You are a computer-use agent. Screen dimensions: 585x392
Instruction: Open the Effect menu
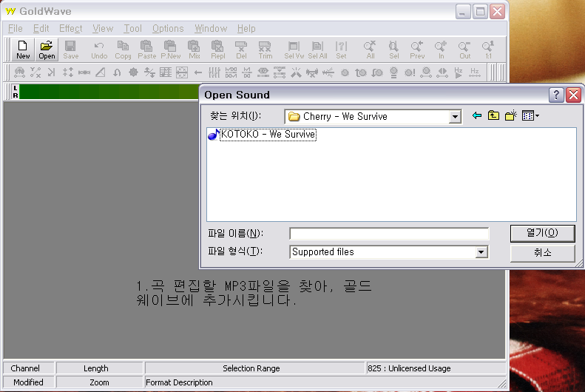pyautogui.click(x=71, y=29)
